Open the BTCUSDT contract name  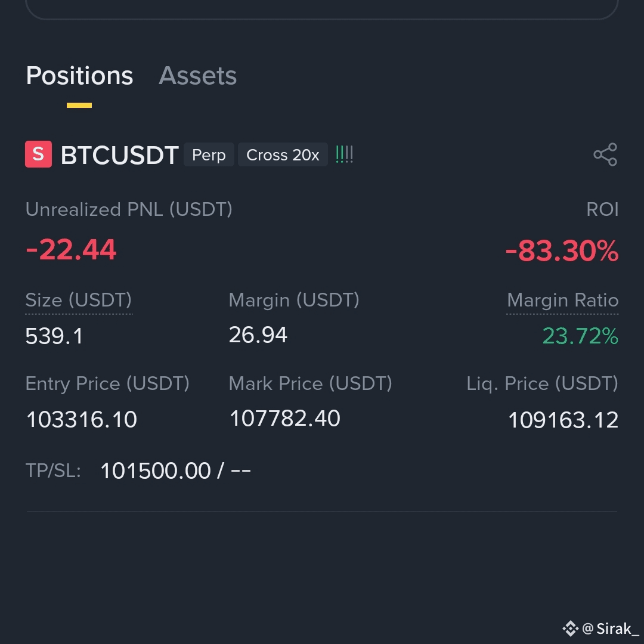[x=119, y=155]
